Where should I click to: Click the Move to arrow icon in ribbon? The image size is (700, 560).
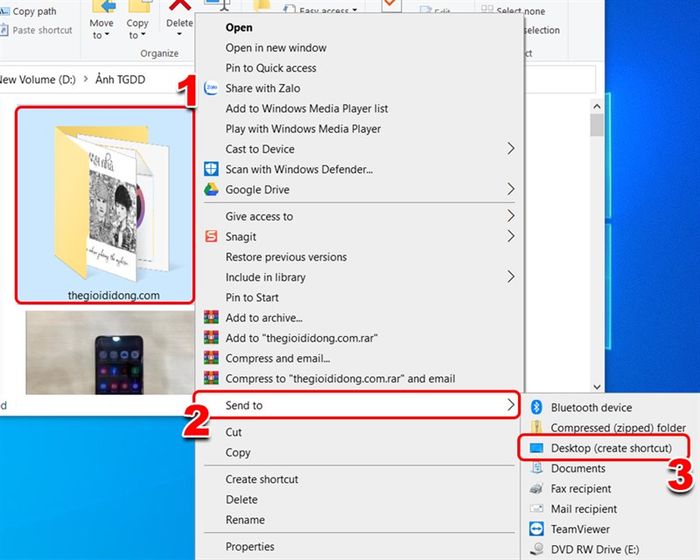(x=103, y=6)
